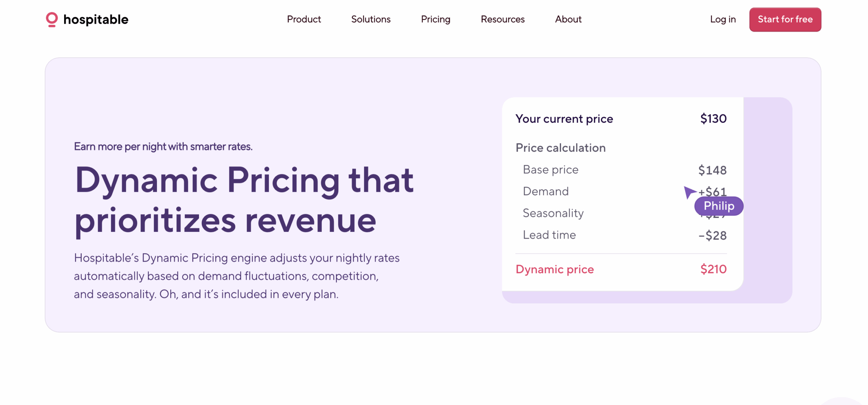Click the Price calculation label

[x=560, y=147]
